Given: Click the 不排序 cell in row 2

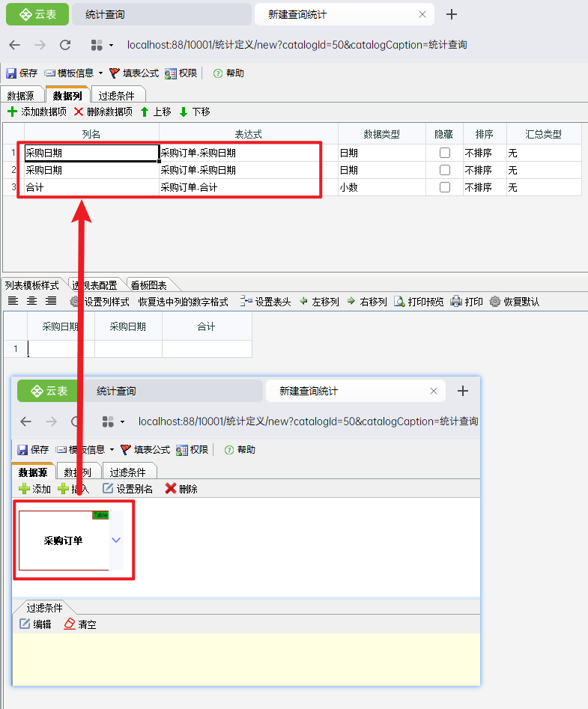Looking at the screenshot, I should click(485, 170).
